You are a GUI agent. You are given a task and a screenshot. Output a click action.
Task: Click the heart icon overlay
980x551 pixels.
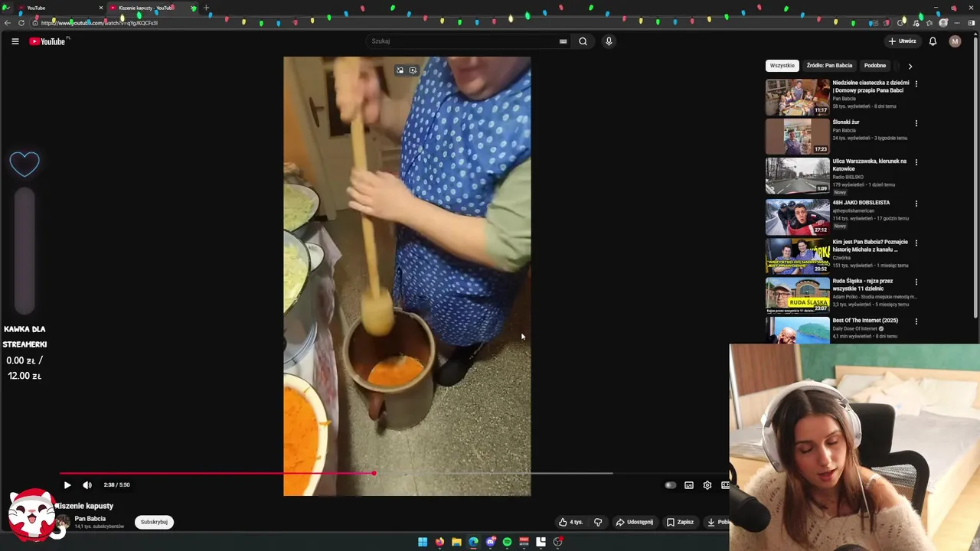pyautogui.click(x=24, y=164)
